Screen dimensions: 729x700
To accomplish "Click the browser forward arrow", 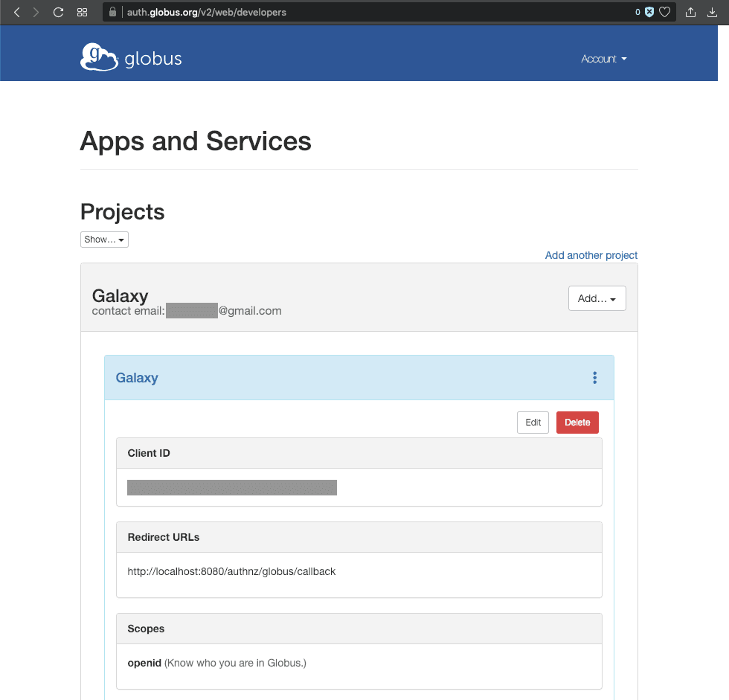I will 36,12.
